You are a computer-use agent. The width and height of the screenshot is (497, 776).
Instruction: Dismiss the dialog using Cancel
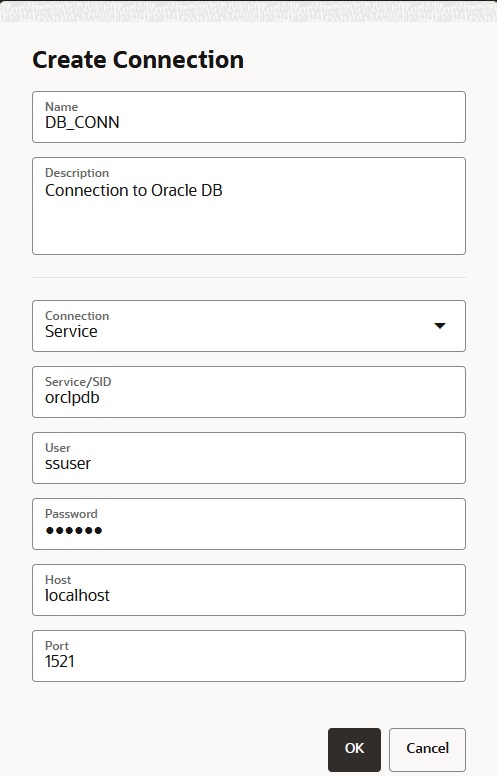[427, 749]
